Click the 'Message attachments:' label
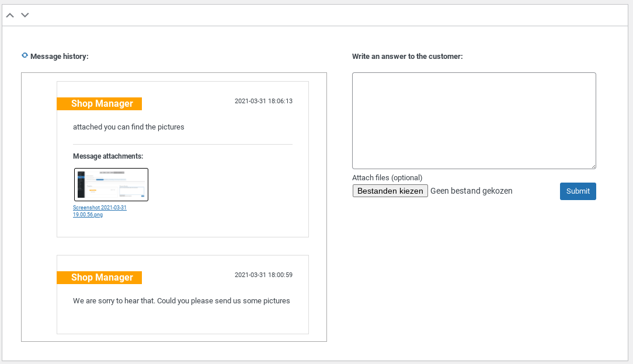The image size is (633, 364). pyautogui.click(x=108, y=156)
